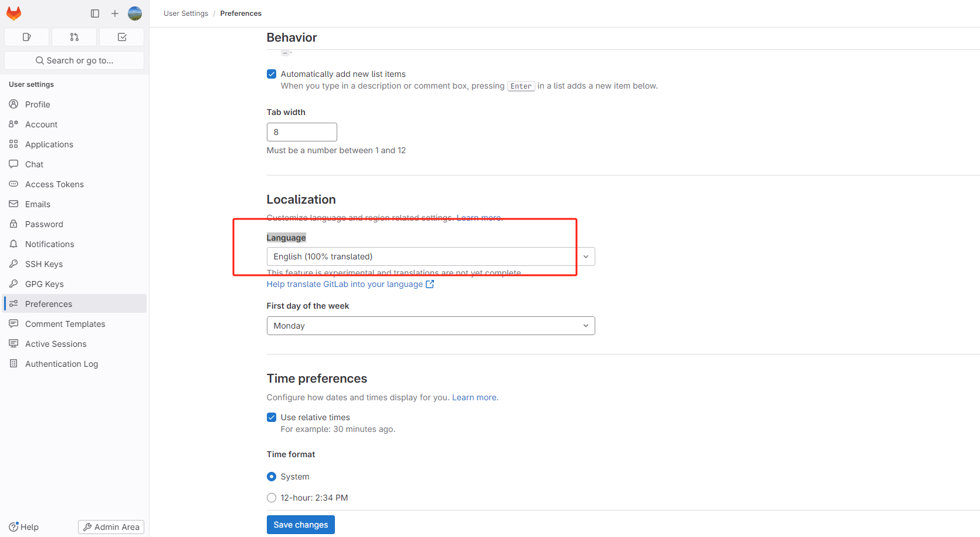Open assigned issues icon
980x537 pixels.
[x=27, y=37]
